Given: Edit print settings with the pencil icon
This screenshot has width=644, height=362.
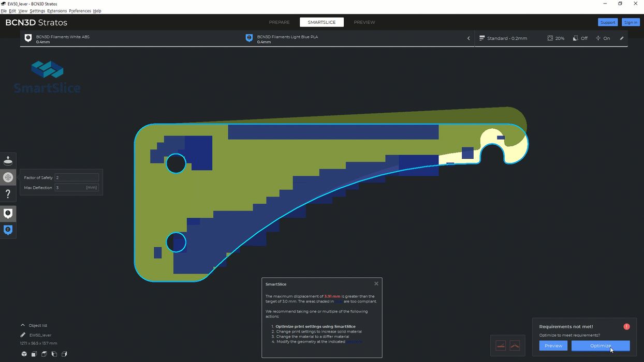Looking at the screenshot, I should [622, 38].
